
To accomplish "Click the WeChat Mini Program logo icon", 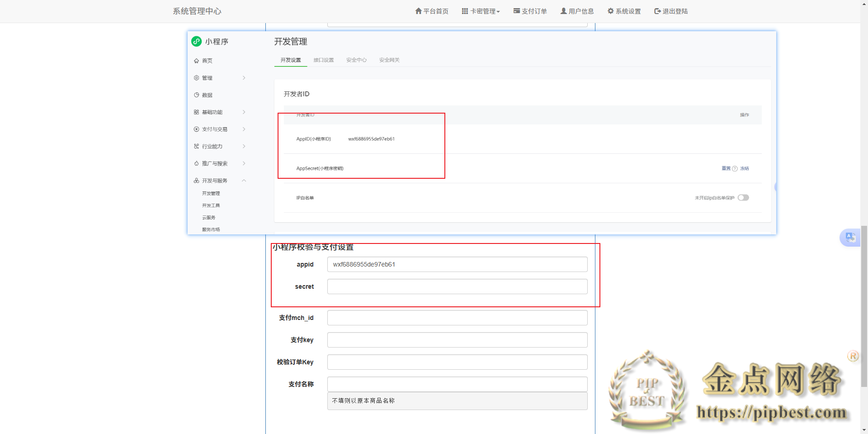I will click(x=196, y=41).
